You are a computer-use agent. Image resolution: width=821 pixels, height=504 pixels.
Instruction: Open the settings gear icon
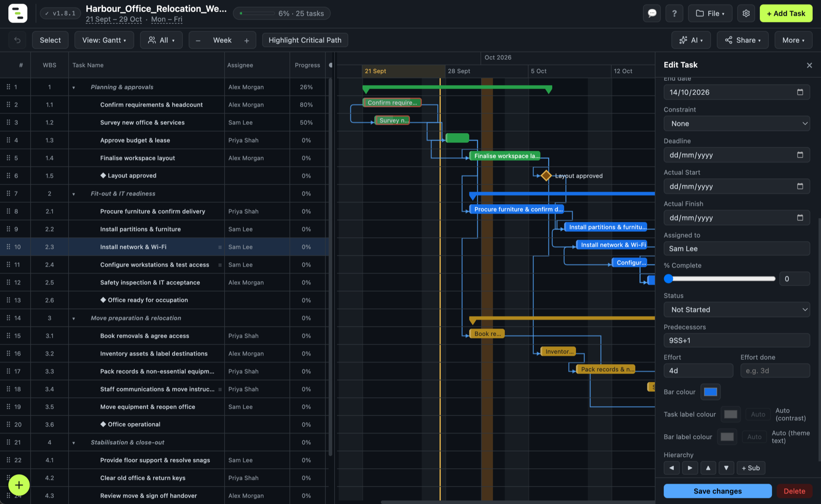pyautogui.click(x=746, y=13)
